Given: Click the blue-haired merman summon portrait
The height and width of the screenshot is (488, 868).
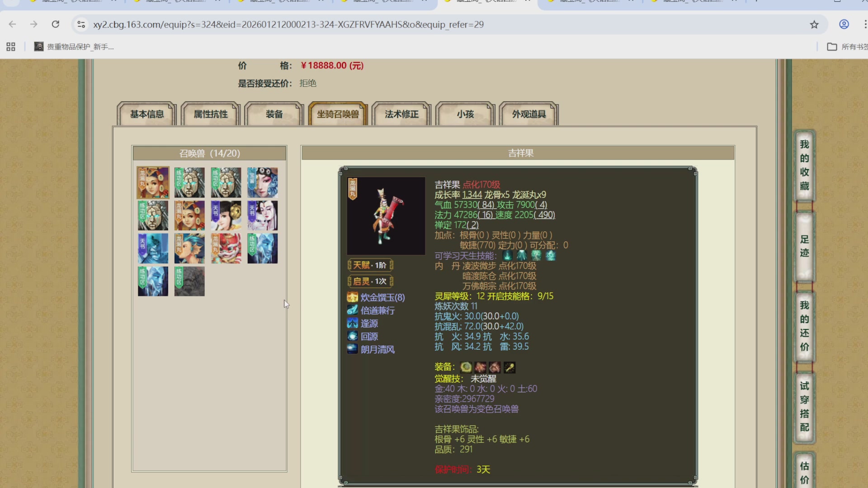Looking at the screenshot, I should 189,249.
